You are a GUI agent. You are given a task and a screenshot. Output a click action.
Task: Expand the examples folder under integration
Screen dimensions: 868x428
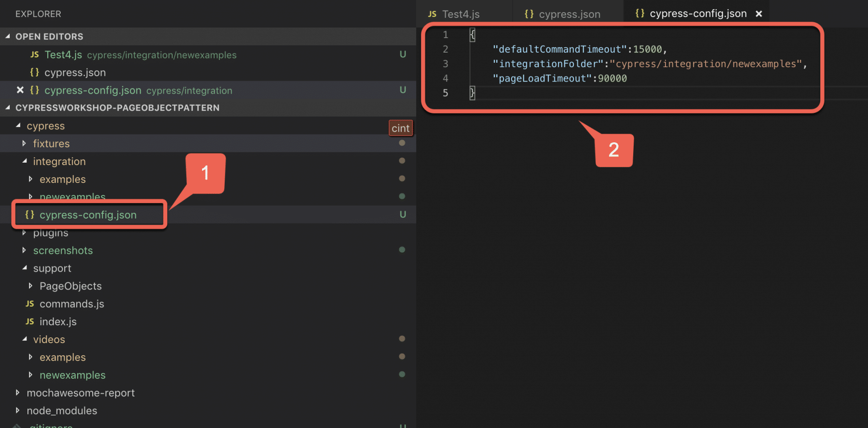tap(30, 179)
